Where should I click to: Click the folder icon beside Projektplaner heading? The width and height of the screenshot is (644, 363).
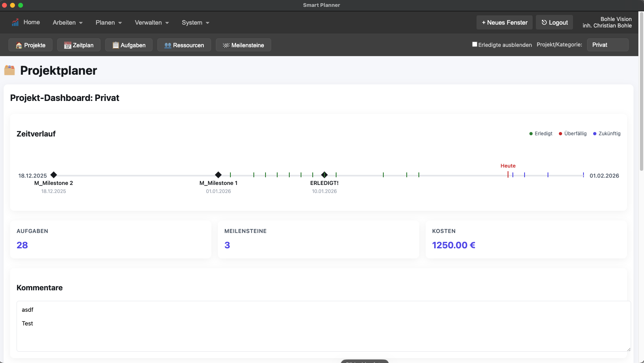pyautogui.click(x=10, y=70)
